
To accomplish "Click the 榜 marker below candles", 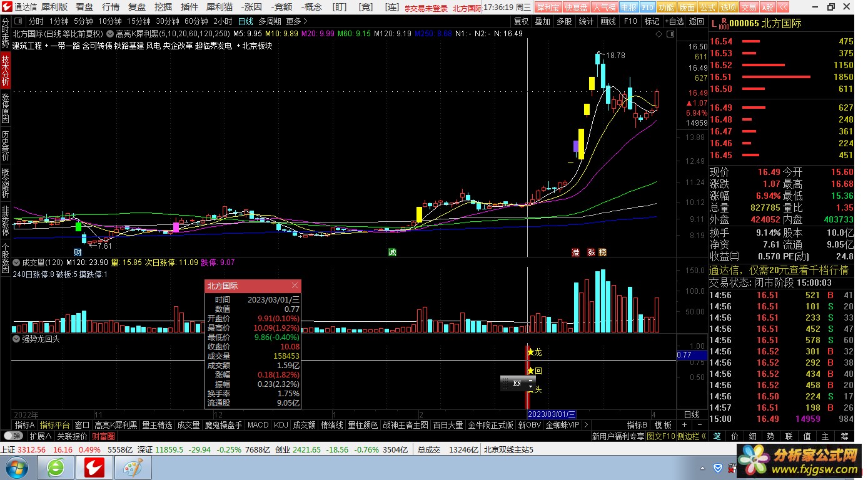I will 602,252.
